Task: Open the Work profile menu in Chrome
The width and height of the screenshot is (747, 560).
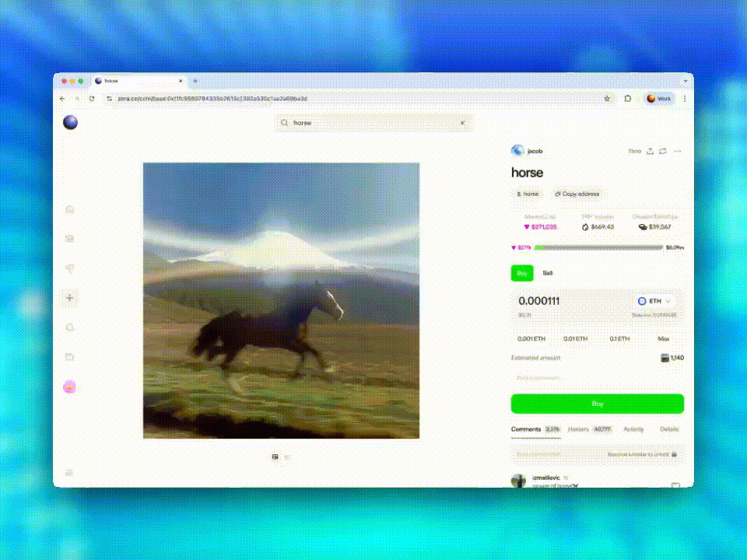Action: tap(659, 99)
